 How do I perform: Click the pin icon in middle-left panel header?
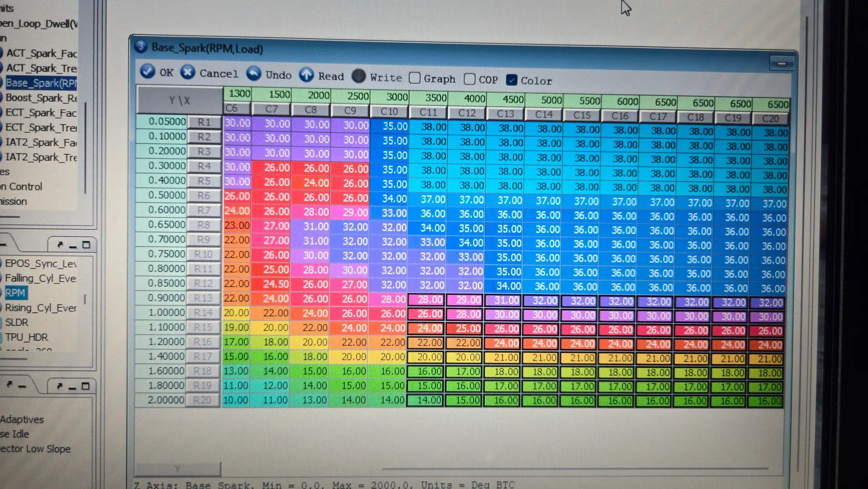tap(60, 245)
